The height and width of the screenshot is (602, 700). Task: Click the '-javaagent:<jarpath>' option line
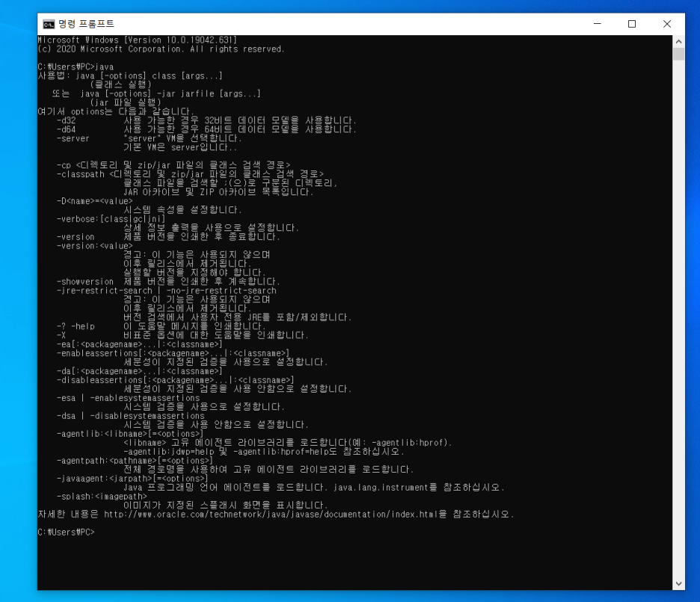click(132, 479)
